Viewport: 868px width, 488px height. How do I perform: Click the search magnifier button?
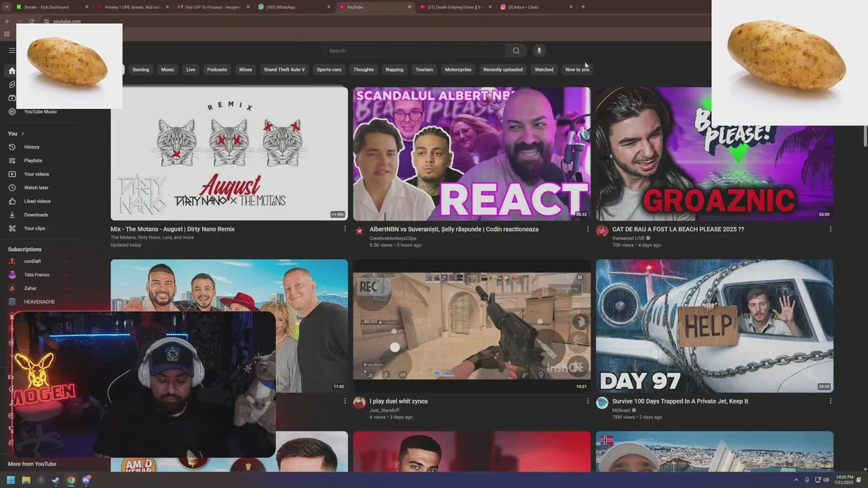pyautogui.click(x=516, y=51)
